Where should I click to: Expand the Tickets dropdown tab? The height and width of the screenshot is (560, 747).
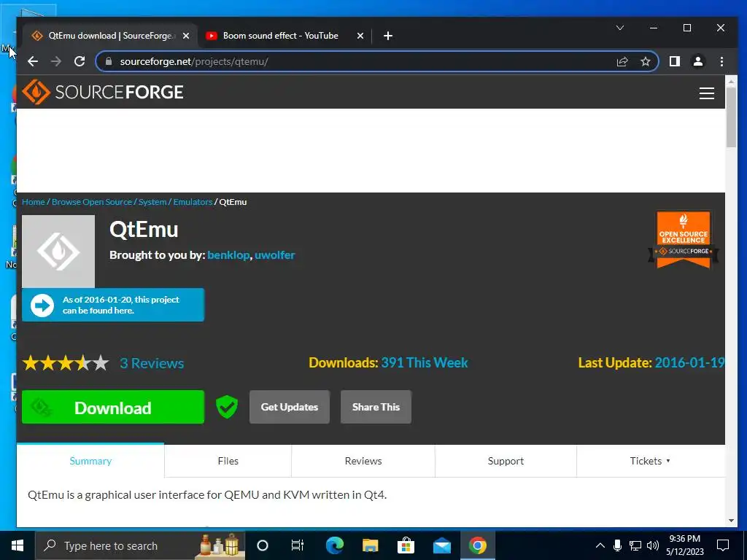tap(650, 461)
